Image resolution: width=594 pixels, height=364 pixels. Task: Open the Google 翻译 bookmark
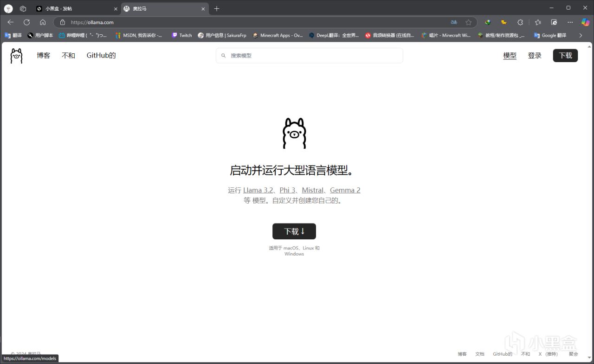tap(550, 35)
